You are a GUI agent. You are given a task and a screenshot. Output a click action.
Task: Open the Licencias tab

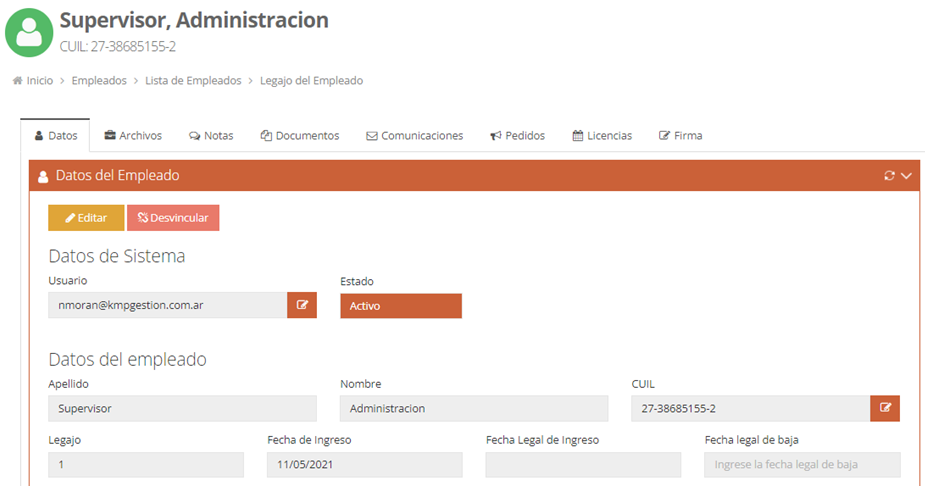pyautogui.click(x=602, y=136)
